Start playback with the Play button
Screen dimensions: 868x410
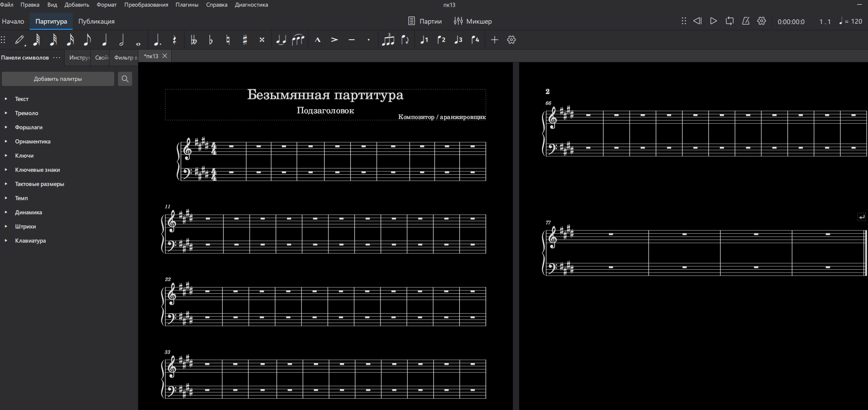coord(714,21)
